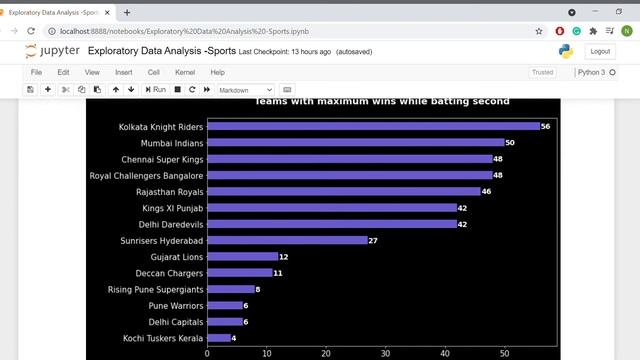
Task: Open the Opera red extension icon
Action: pyautogui.click(x=560, y=31)
